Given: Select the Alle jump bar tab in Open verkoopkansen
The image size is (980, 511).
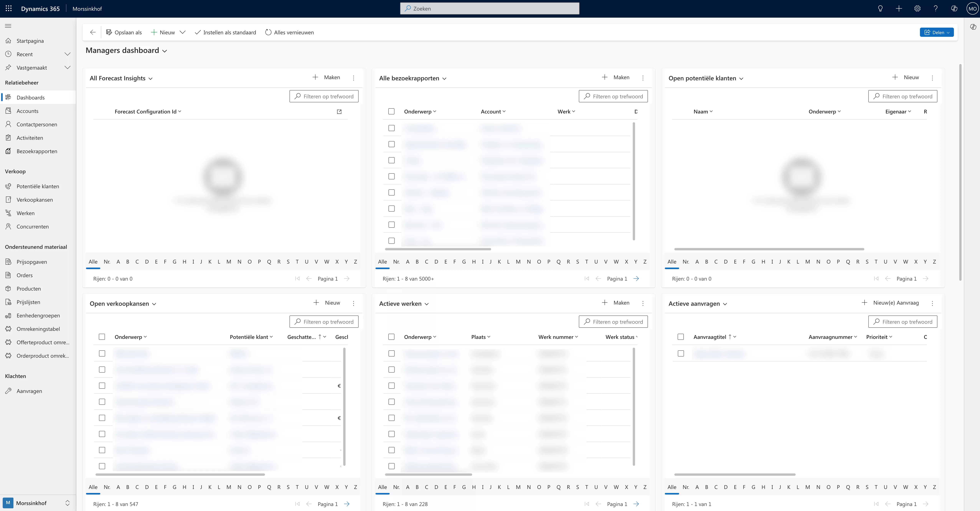Looking at the screenshot, I should point(93,487).
